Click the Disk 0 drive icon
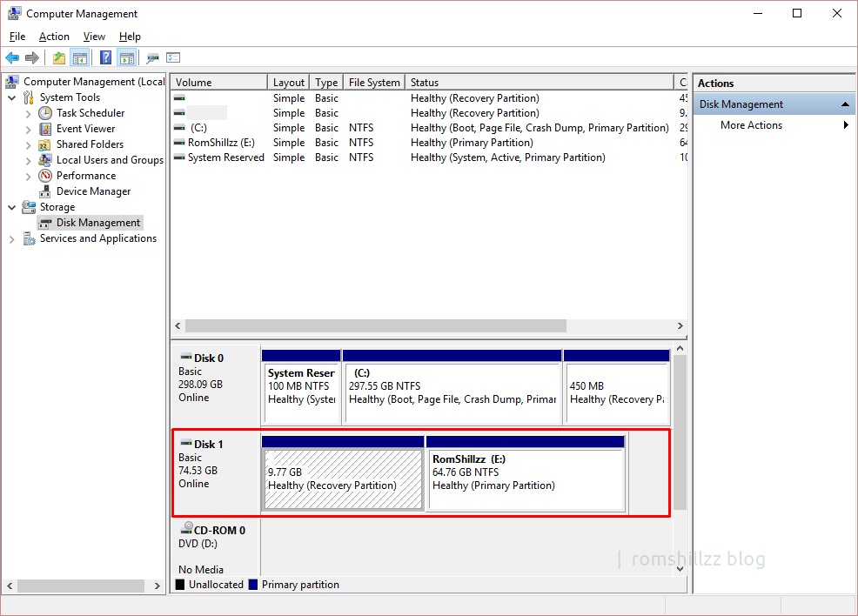This screenshot has width=858, height=616. (186, 357)
